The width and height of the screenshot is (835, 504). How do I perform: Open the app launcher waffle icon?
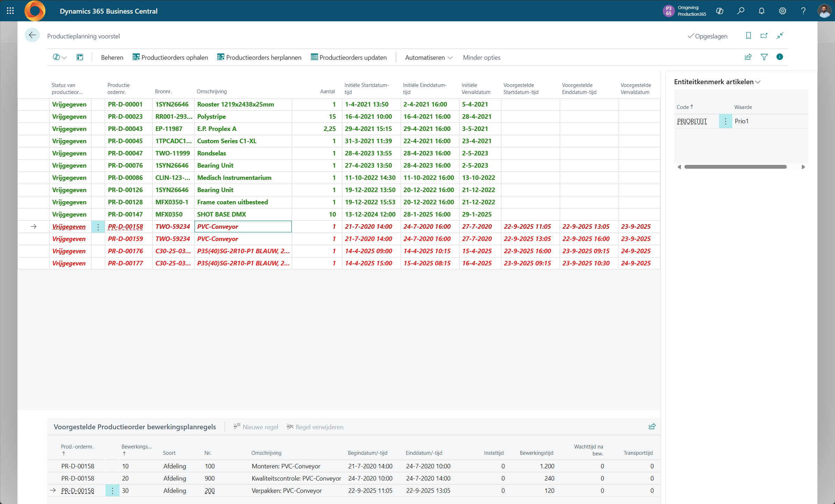click(x=10, y=11)
